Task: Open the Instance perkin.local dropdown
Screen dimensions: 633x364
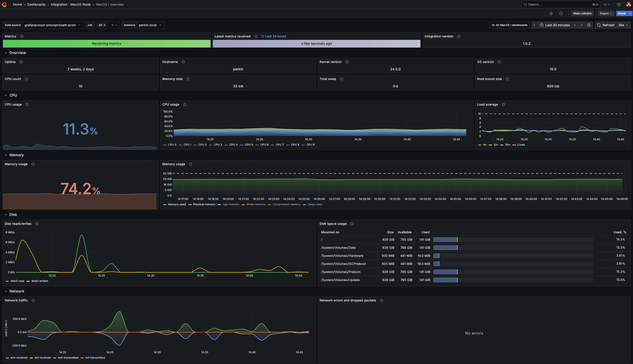Action: point(150,25)
